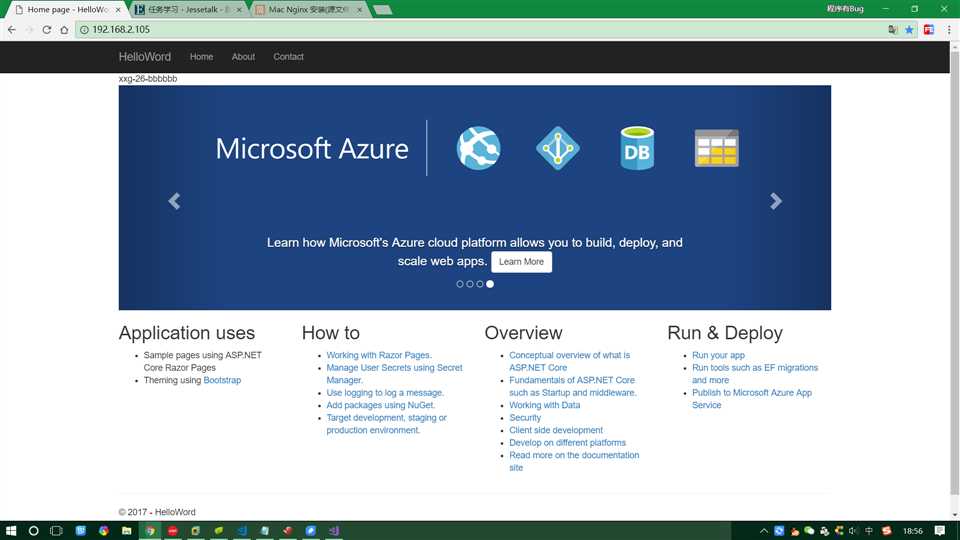Image resolution: width=960 pixels, height=540 pixels.
Task: Open the Windows Start menu
Action: point(10,531)
